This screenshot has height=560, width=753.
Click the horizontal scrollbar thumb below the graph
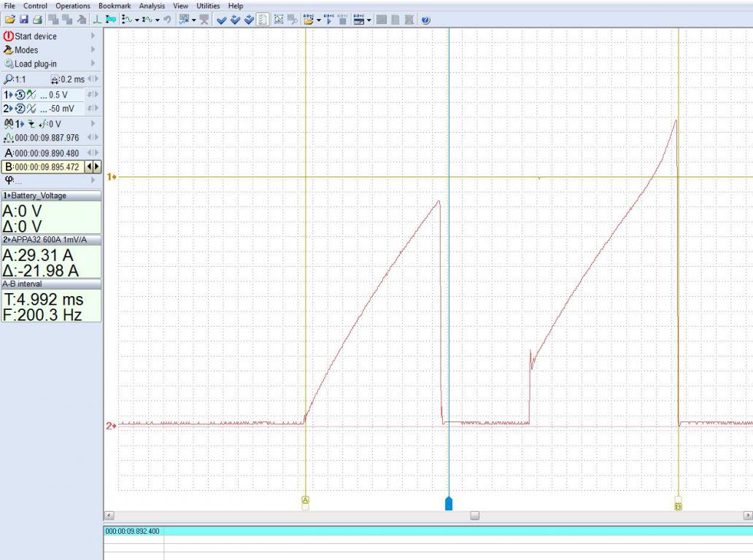(x=474, y=516)
